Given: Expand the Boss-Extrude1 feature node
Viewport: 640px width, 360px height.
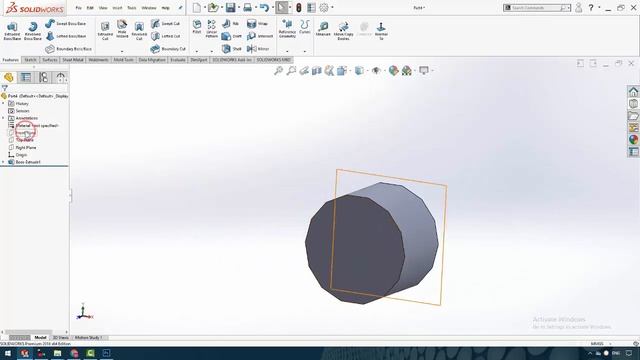Looking at the screenshot, I should 4,162.
